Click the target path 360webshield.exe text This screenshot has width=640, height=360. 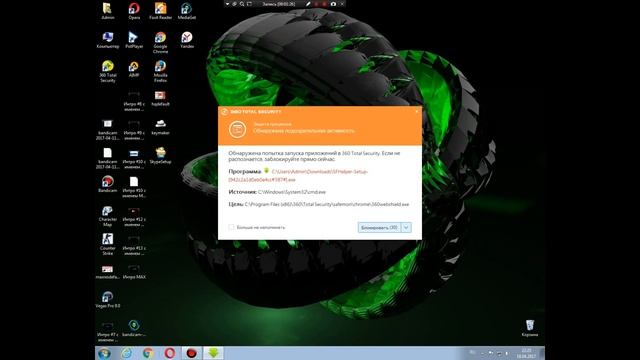coord(327,204)
